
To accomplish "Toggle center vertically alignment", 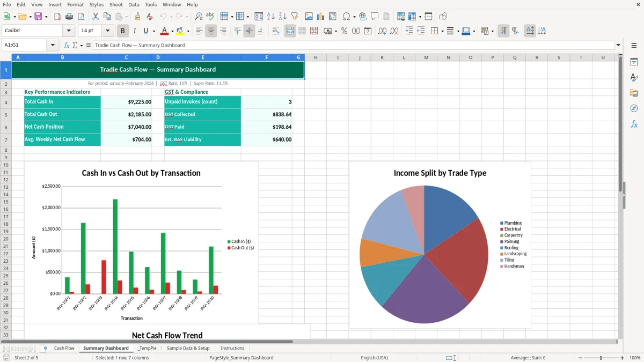I will (x=249, y=31).
